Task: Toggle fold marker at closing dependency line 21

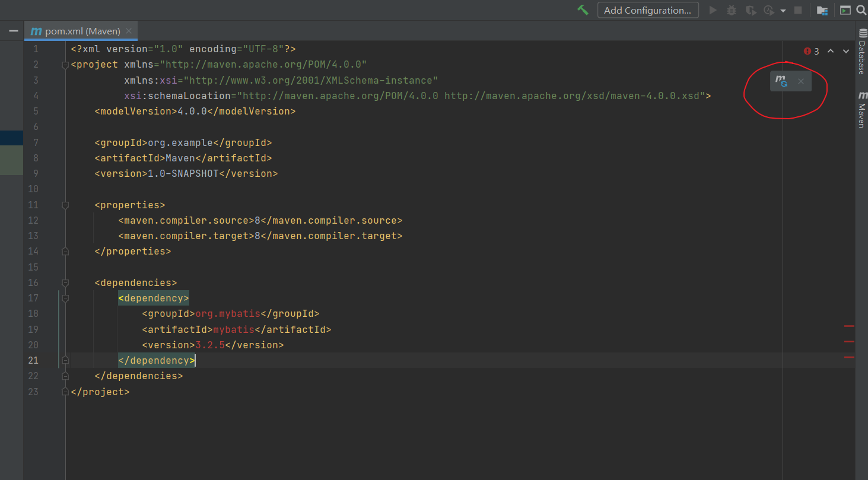Action: [65, 360]
